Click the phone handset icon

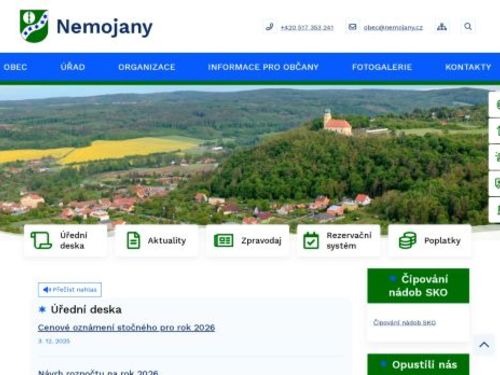pos(269,27)
